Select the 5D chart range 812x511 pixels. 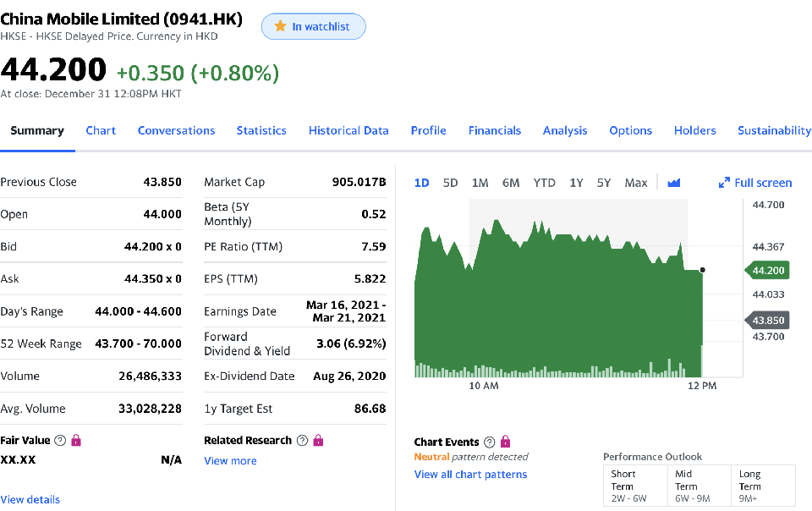[451, 183]
